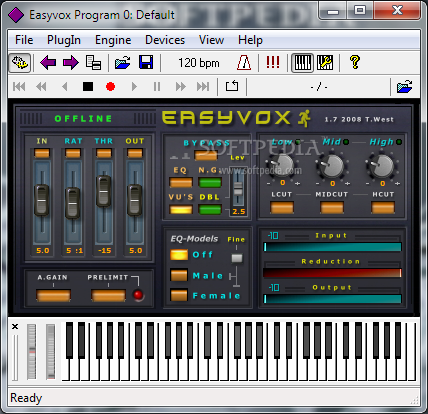The width and height of the screenshot is (428, 414).
Task: Toggle the A.GAIN button
Action: (x=53, y=295)
